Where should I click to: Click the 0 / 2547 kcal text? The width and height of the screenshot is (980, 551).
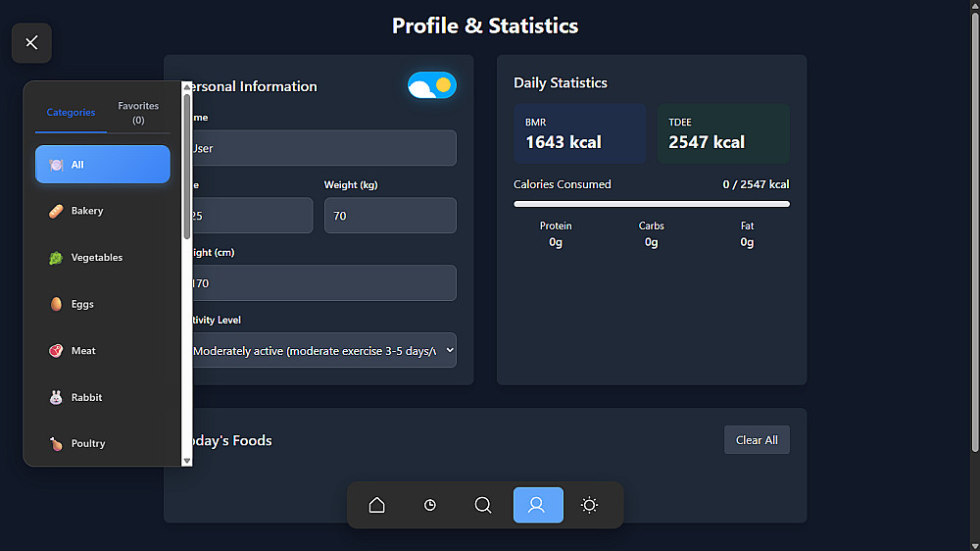[756, 184]
